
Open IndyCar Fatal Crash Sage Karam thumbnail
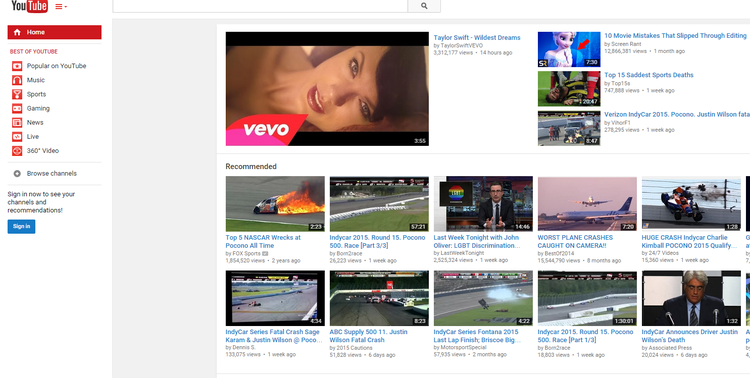275,298
